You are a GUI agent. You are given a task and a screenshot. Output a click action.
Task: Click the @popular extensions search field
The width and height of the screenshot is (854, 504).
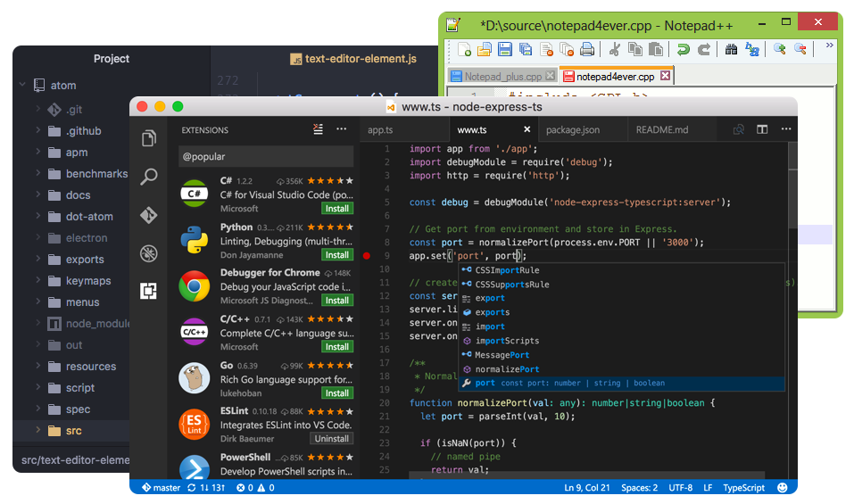266,156
